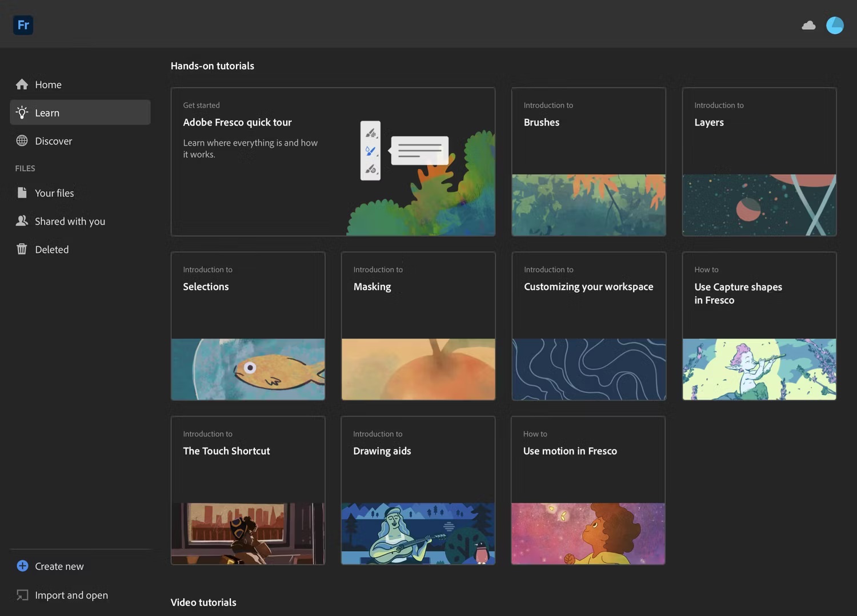
Task: Open the user profile avatar
Action: coord(835,25)
